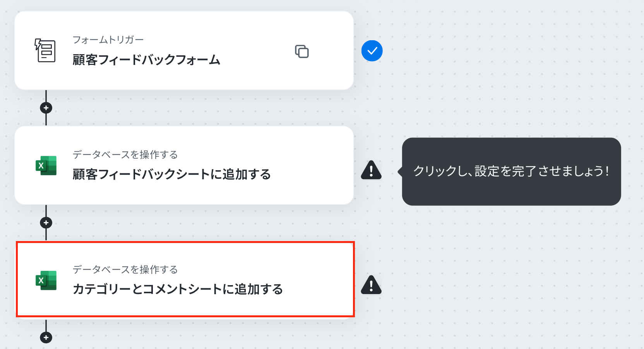The image size is (644, 349).
Task: Click the connector line below the first card
Action: click(x=46, y=96)
